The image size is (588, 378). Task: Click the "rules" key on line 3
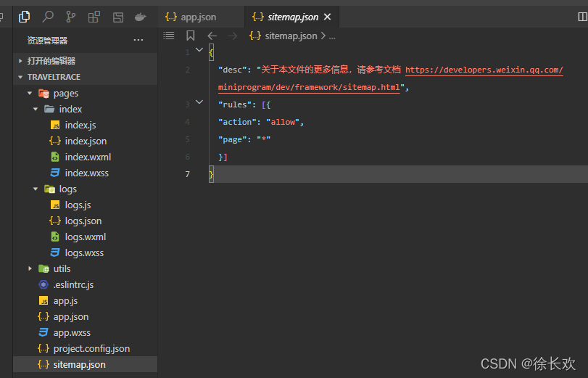(235, 104)
